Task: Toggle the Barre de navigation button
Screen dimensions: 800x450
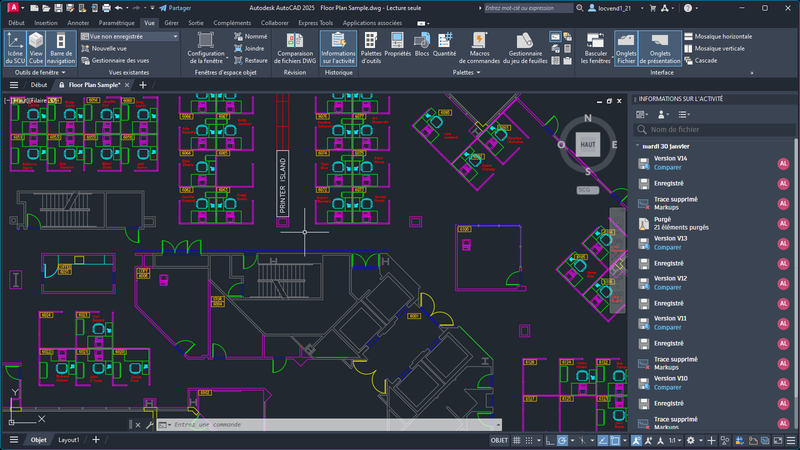Action: click(x=61, y=48)
